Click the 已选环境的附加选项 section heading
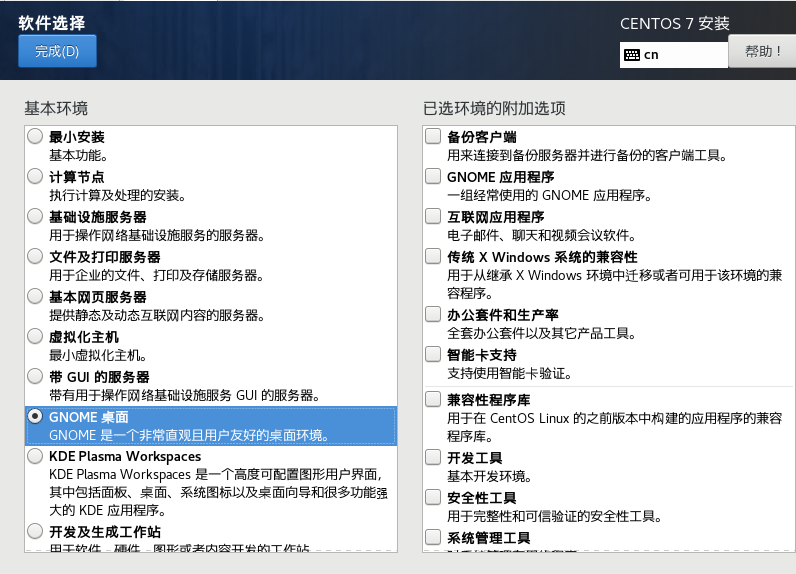This screenshot has height=574, width=796. coord(494,108)
